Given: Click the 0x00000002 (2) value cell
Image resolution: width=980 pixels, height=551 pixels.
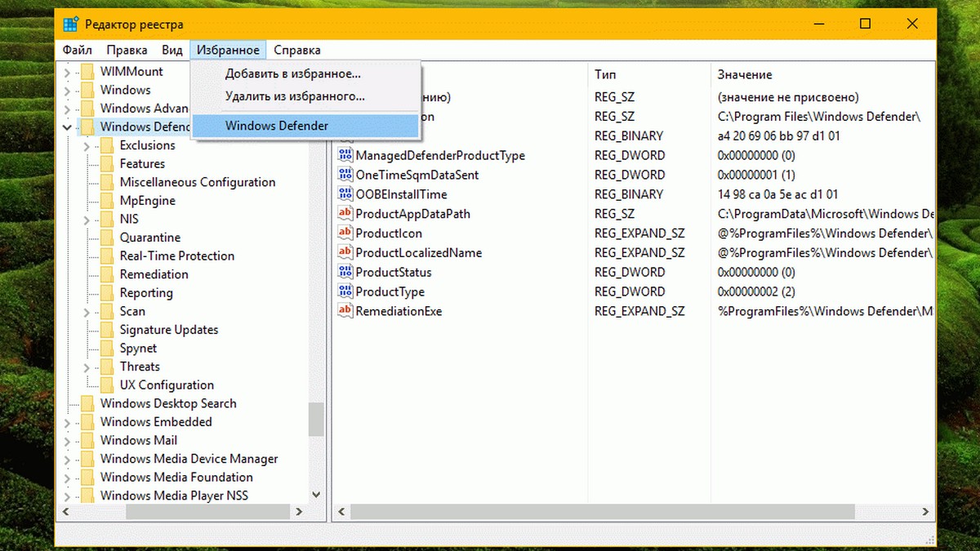Looking at the screenshot, I should (x=756, y=291).
